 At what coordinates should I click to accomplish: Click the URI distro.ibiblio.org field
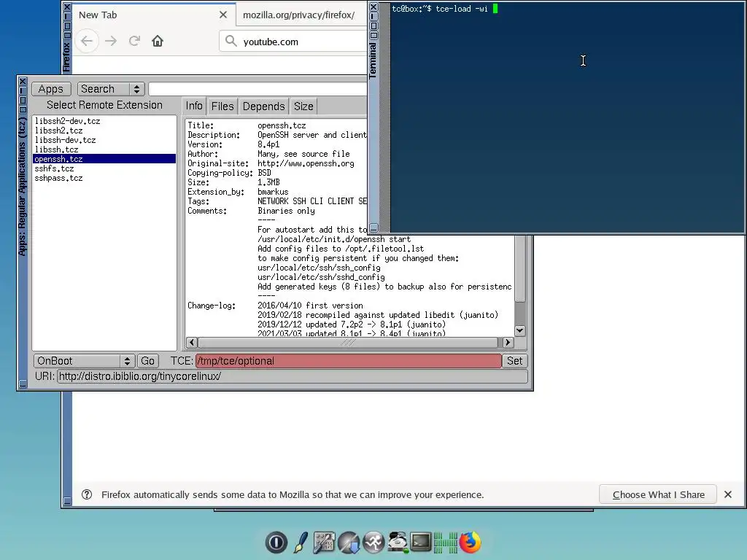293,376
